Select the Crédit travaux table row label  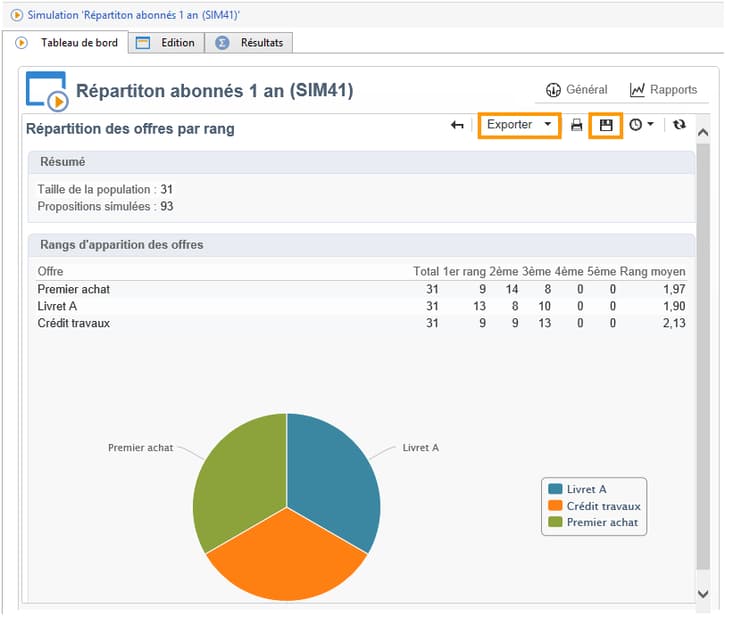click(x=74, y=323)
